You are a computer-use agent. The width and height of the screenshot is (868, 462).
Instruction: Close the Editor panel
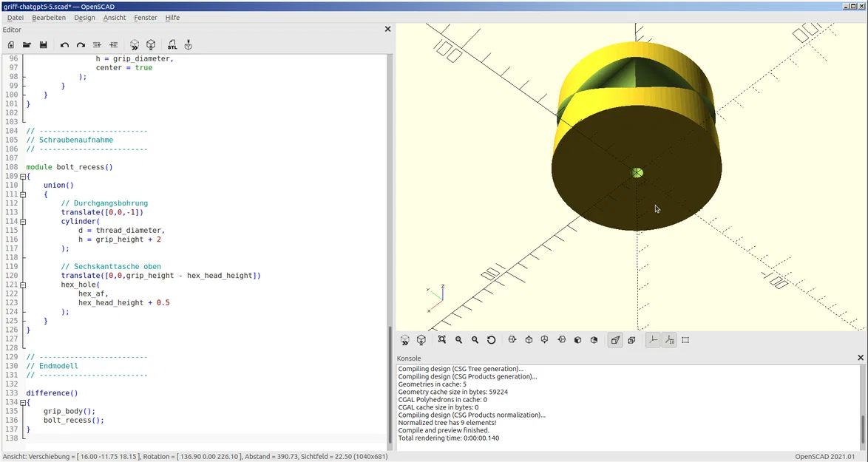point(387,29)
